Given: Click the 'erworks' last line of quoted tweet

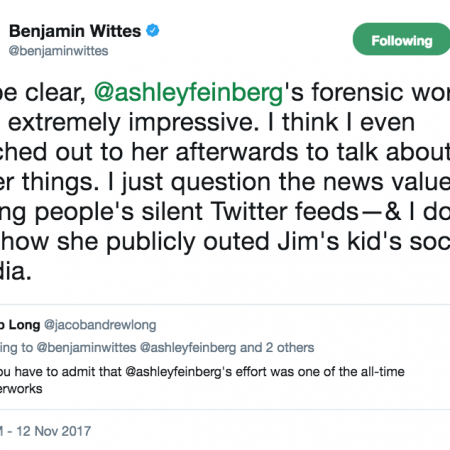Looking at the screenshot, I should 21,389.
